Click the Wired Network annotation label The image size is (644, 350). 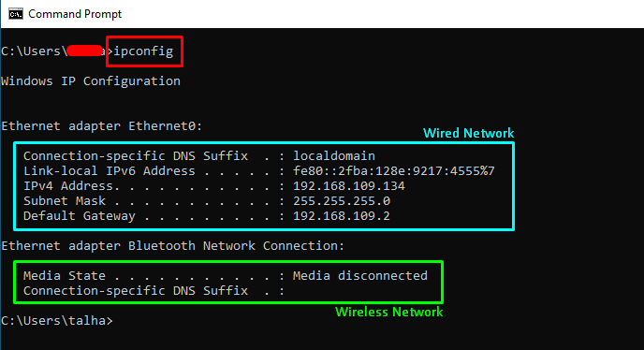[x=468, y=133]
